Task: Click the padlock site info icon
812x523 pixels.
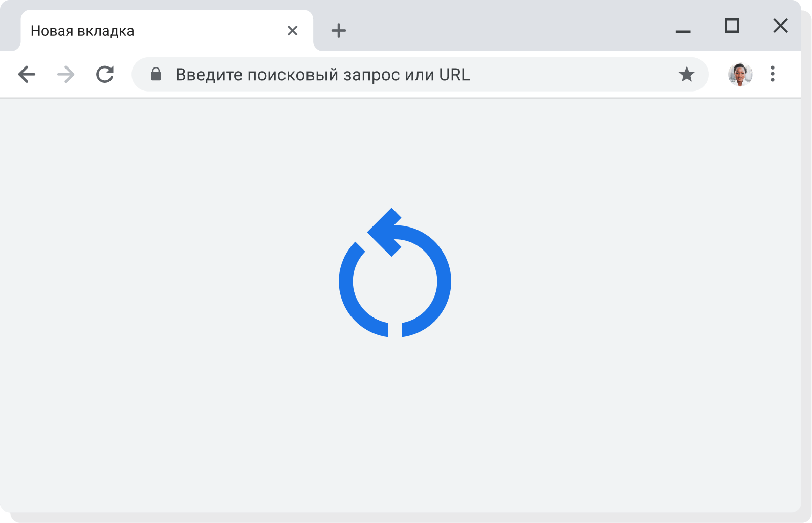Action: (x=156, y=75)
